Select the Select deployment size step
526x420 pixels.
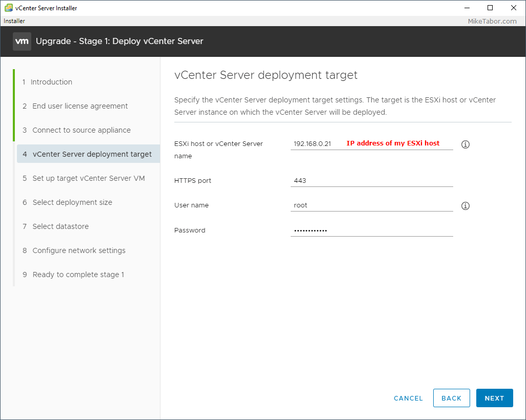tap(68, 202)
